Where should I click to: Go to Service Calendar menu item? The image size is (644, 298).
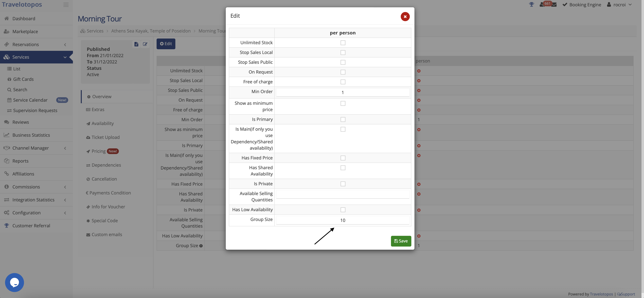[x=30, y=100]
